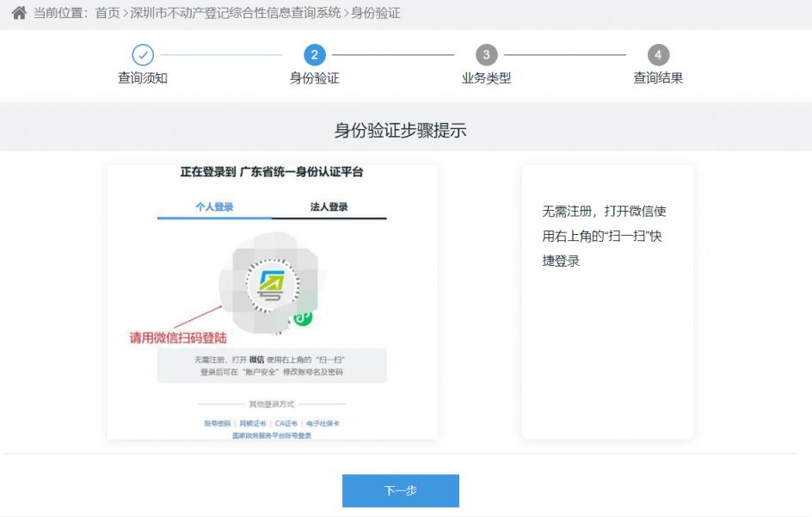The width and height of the screenshot is (812, 517).
Task: Click the blue step 2 circle
Action: (x=314, y=54)
